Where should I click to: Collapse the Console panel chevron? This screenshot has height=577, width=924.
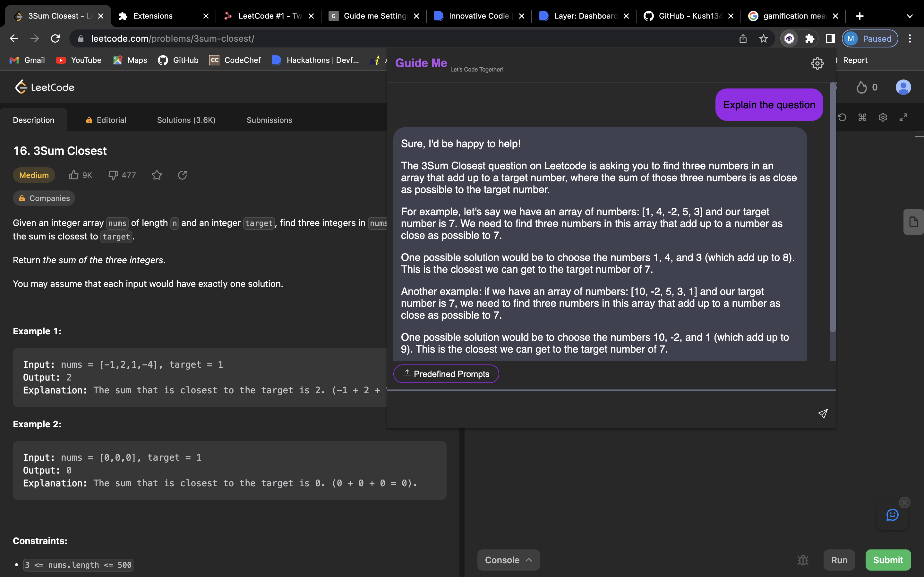529,560
